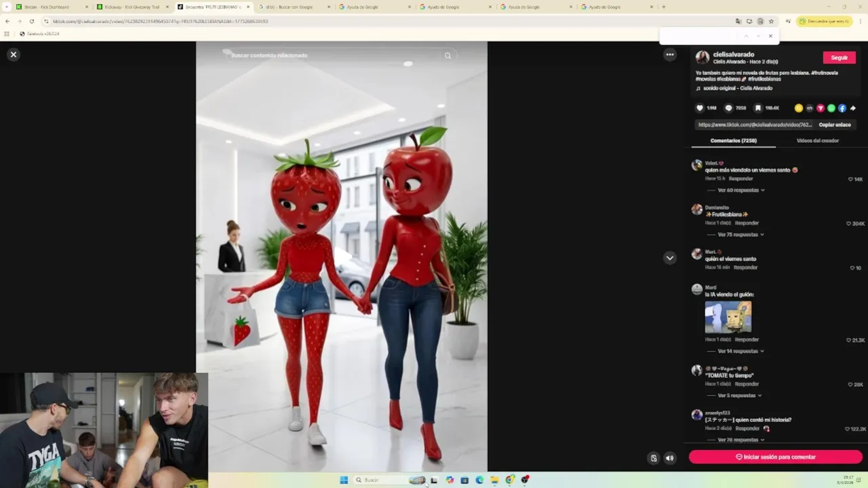868x488 pixels.
Task: Open the bookmarks bar Faketools item
Action: (39, 33)
